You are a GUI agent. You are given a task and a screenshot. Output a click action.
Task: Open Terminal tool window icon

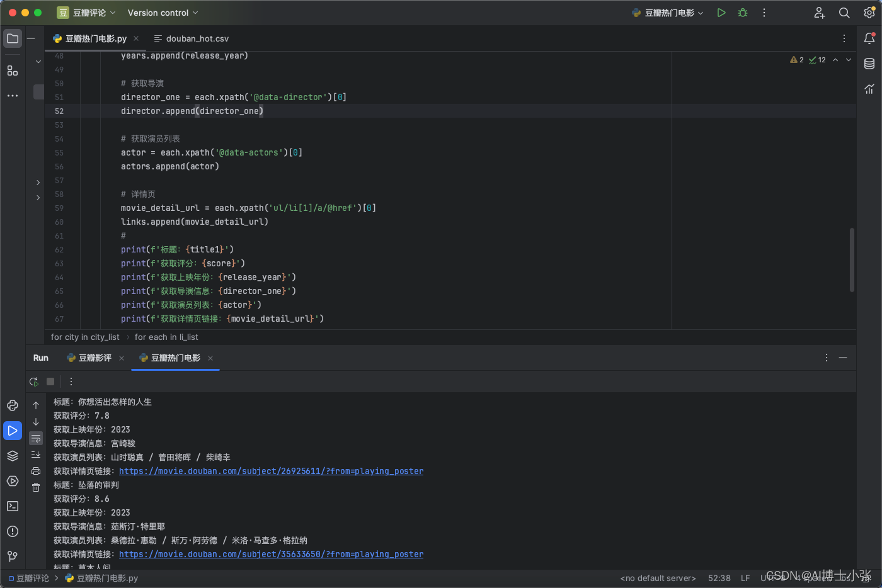13,506
